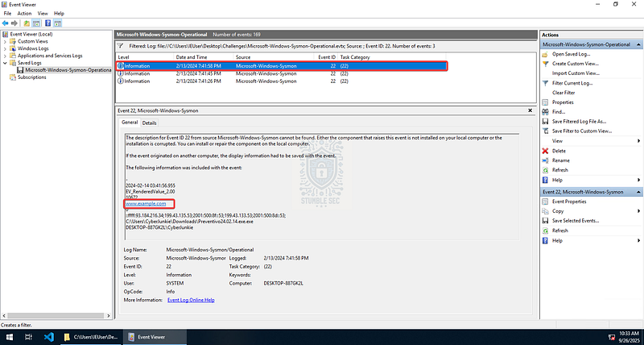The image size is (644, 345).
Task: Sort by the Level column header
Action: (x=145, y=57)
